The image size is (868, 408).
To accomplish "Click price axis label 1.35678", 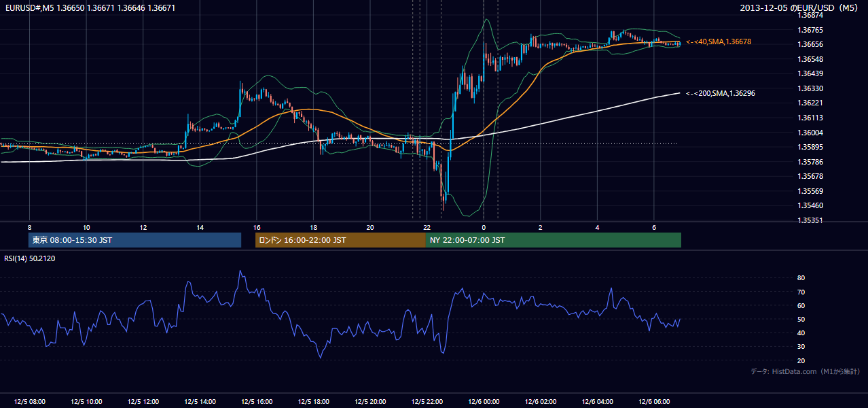I will click(810, 176).
